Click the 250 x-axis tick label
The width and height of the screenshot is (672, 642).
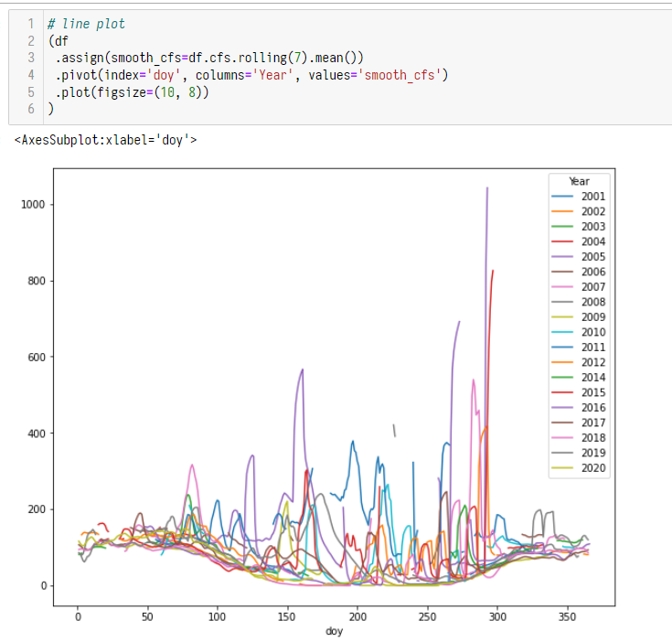point(427,617)
